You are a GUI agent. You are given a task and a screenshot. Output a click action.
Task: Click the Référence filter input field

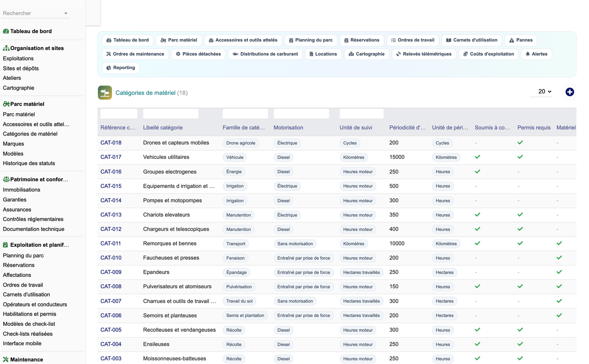tap(119, 114)
